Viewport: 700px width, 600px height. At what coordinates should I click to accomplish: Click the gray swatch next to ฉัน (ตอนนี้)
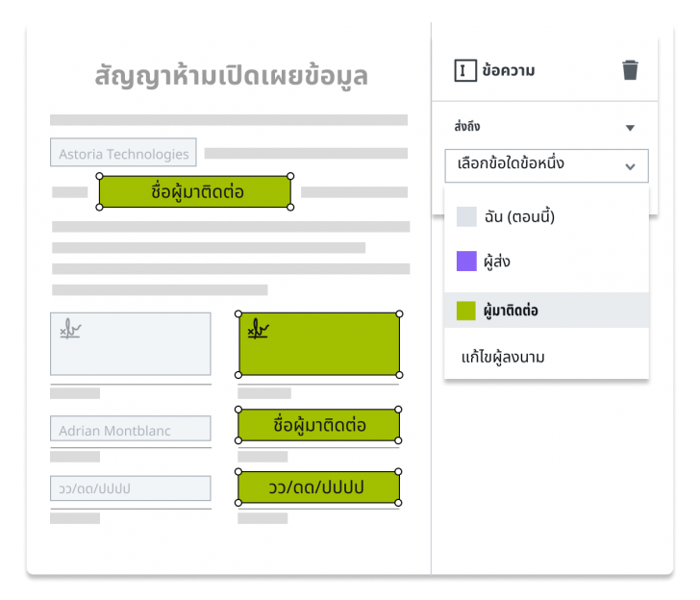tap(466, 216)
